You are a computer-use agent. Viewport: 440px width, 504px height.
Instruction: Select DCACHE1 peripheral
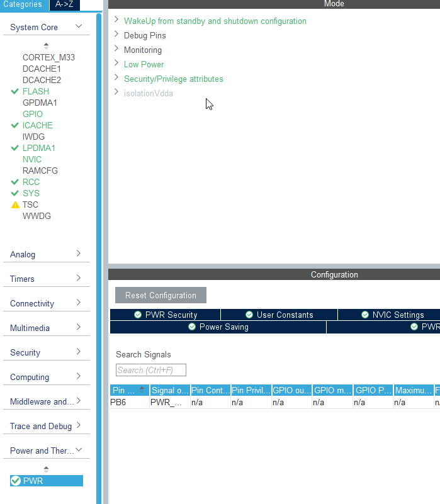[x=42, y=69]
